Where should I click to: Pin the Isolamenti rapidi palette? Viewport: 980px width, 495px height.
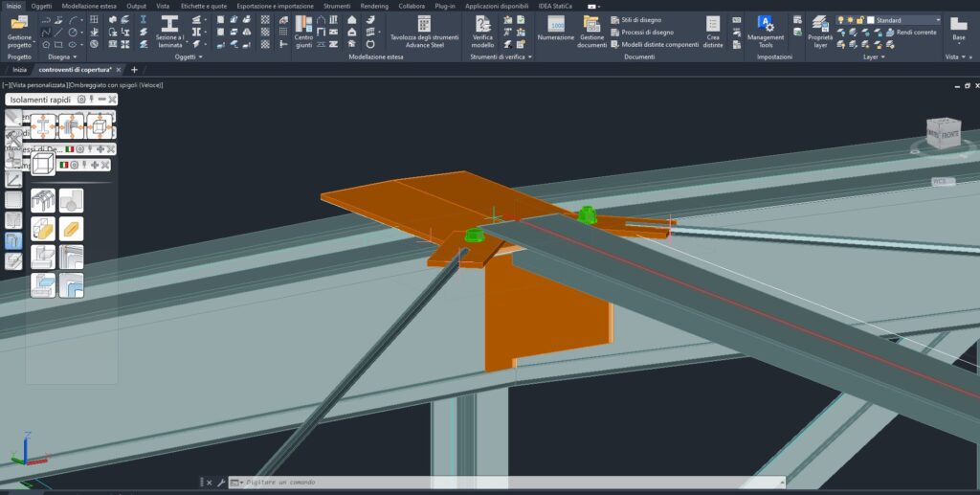coord(92,100)
